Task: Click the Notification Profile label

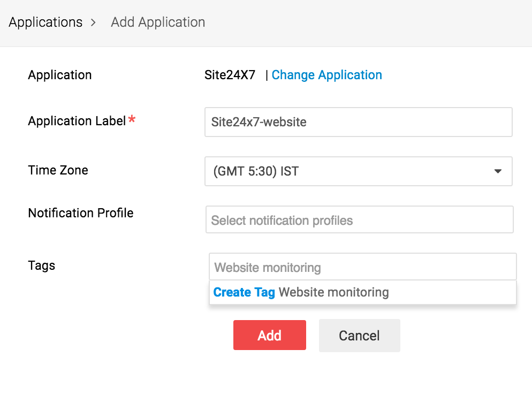Action: [x=81, y=213]
